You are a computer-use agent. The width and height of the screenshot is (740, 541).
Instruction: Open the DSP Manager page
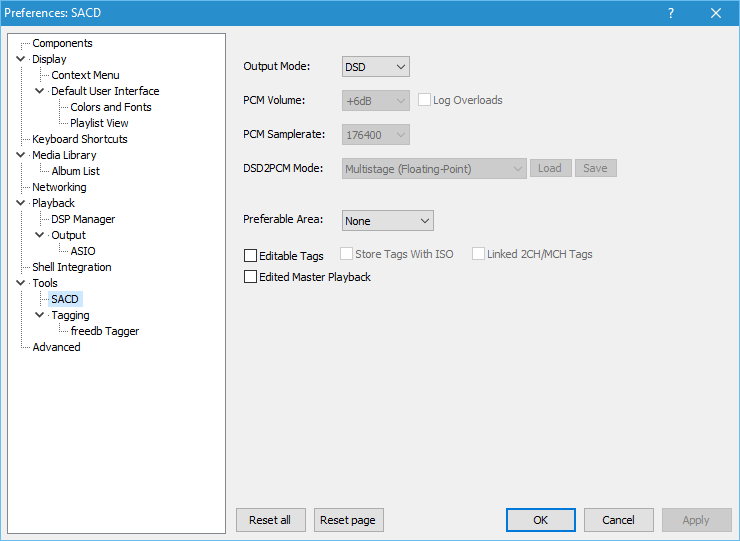tap(83, 219)
